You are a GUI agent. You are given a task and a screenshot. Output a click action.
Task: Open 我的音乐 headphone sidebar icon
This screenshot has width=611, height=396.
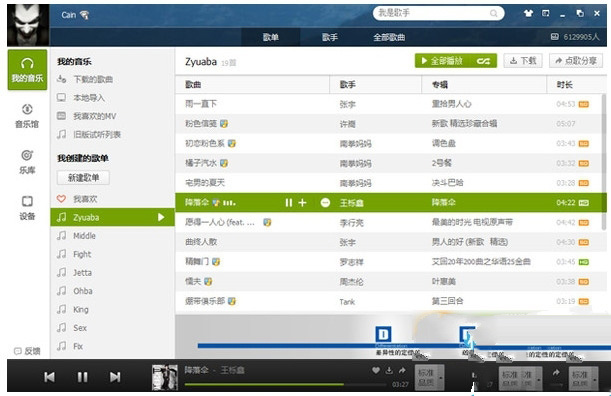pos(27,70)
